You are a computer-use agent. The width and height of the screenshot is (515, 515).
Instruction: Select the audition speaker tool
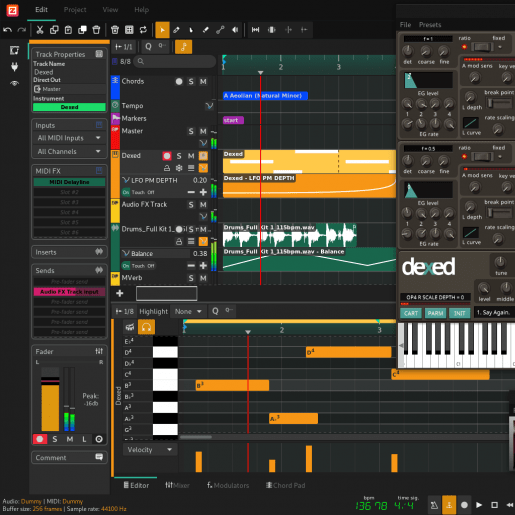click(235, 30)
